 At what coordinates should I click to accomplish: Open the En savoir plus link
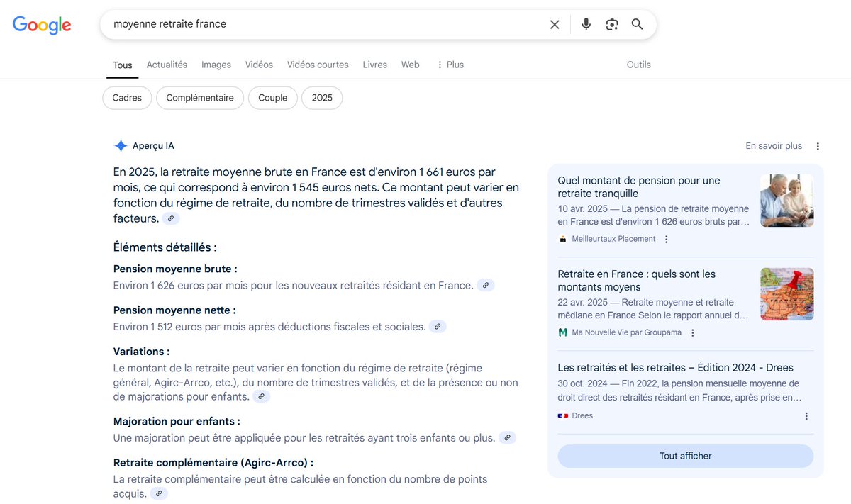click(x=773, y=145)
